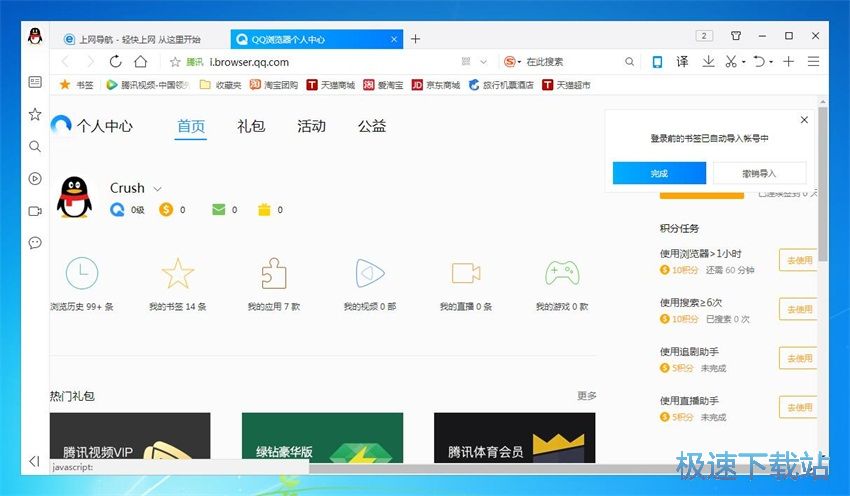Go to the home page icon
850x496 pixels.
pos(141,62)
